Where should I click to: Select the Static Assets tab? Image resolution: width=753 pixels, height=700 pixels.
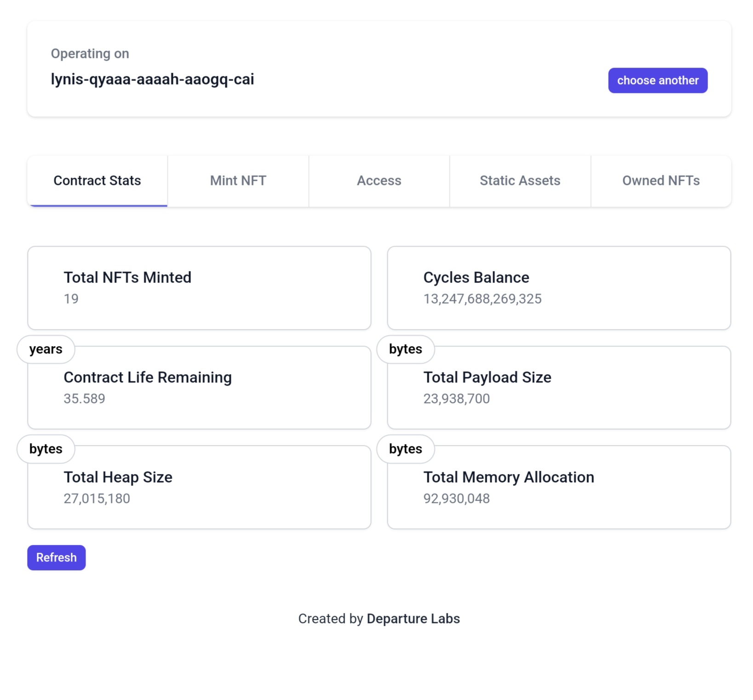click(x=520, y=181)
